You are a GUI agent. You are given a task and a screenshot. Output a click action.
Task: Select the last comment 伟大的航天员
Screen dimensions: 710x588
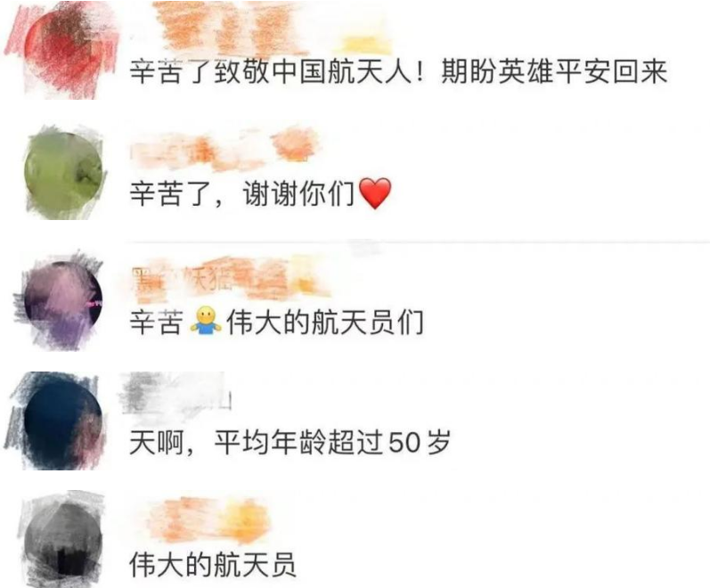point(212,565)
